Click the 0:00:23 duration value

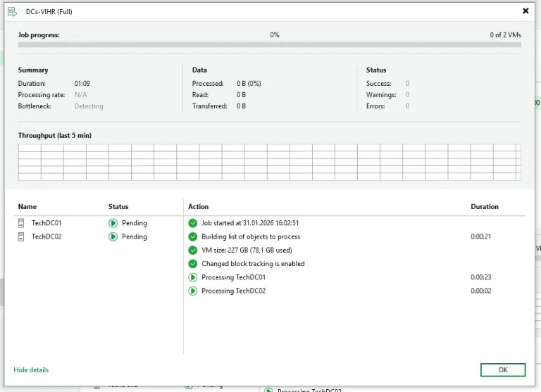tap(480, 277)
